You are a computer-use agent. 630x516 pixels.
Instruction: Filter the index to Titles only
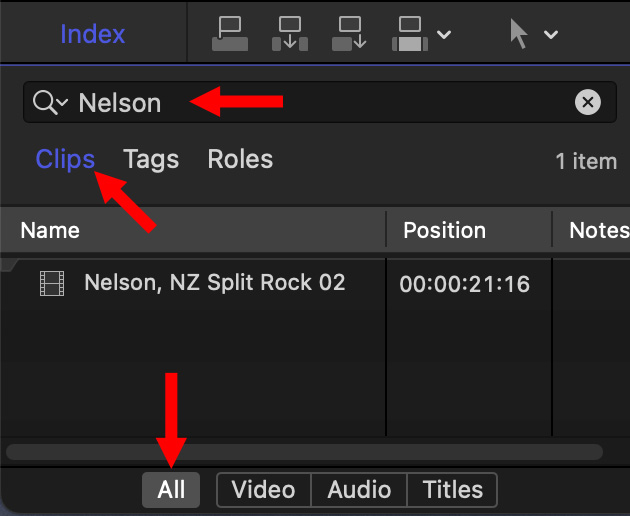(452, 490)
